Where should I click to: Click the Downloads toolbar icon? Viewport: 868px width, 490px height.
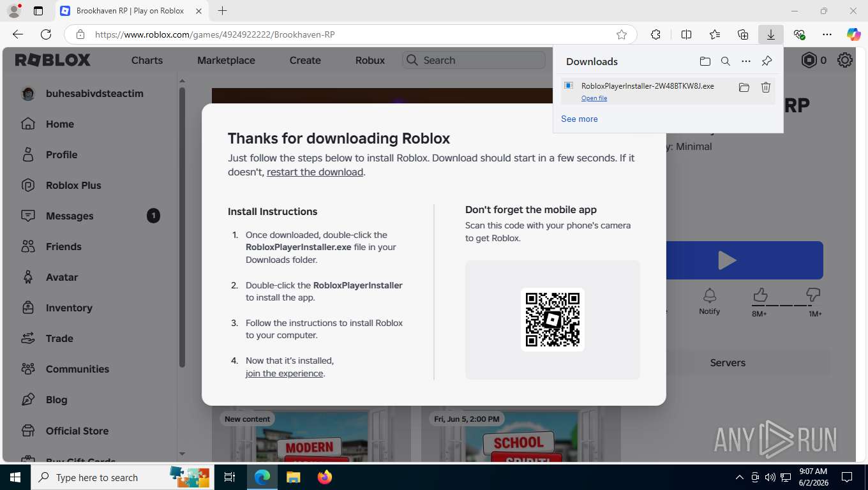(771, 34)
